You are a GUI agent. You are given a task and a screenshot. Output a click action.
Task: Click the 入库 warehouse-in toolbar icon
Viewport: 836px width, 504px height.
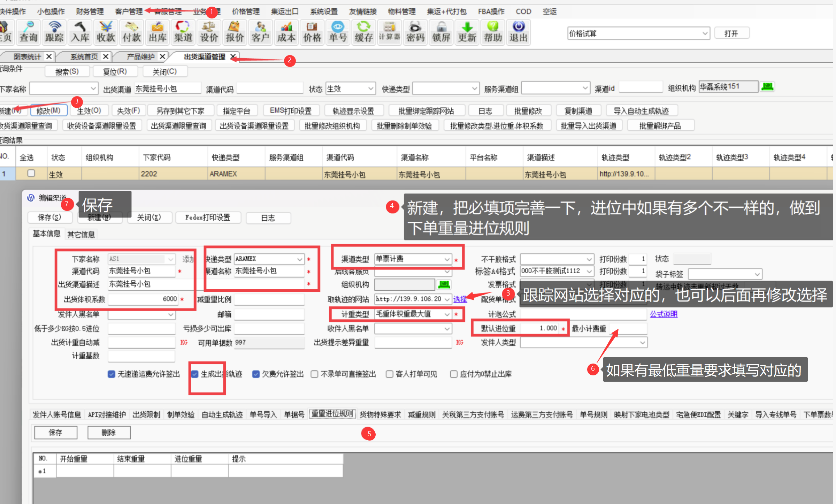coord(80,32)
